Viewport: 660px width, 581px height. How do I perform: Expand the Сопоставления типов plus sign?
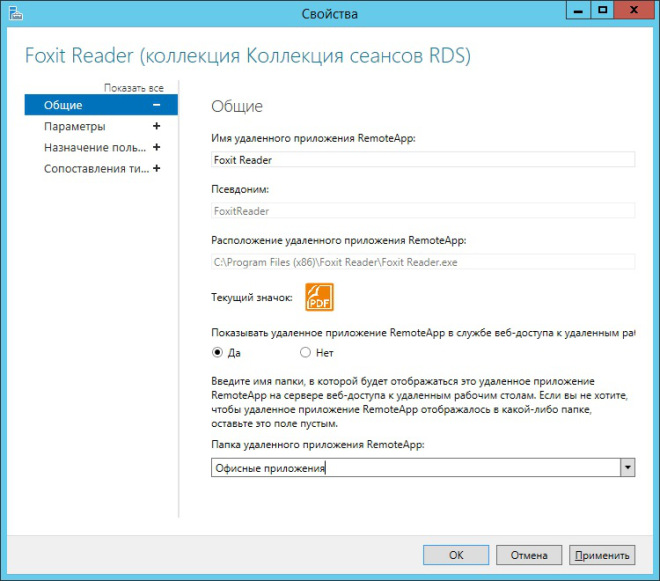click(x=156, y=169)
